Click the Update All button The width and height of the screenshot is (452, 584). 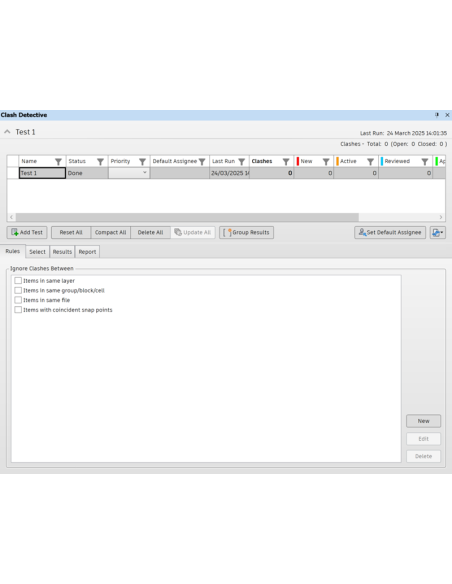pyautogui.click(x=193, y=232)
